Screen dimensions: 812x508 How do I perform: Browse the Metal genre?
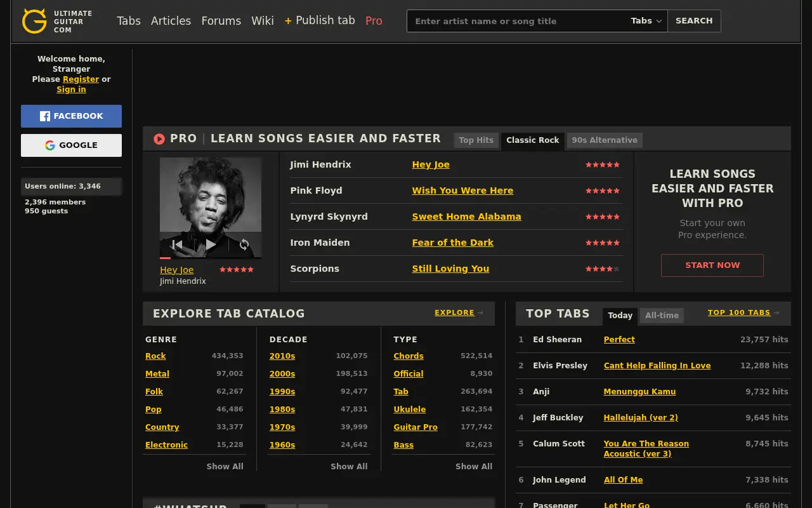157,374
